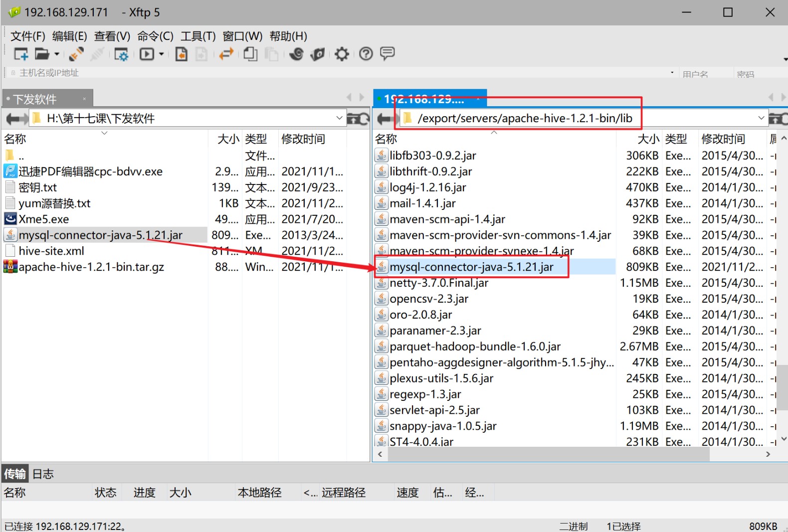Switch to the 下发软件 local tab
The width and height of the screenshot is (788, 532).
[x=47, y=99]
